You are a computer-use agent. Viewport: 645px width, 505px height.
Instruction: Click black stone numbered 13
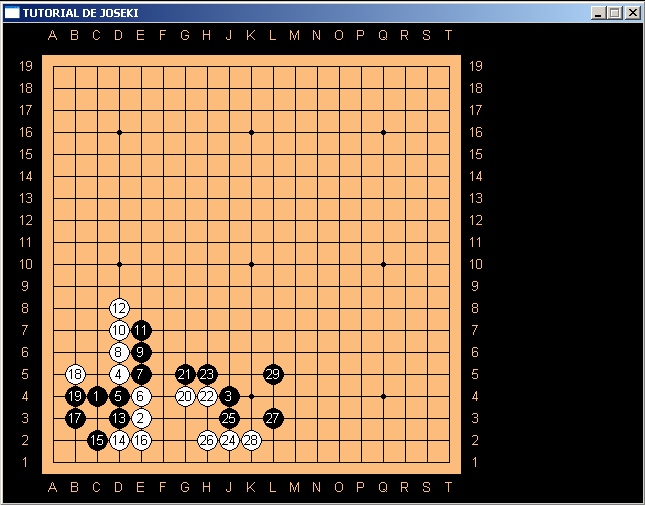pyautogui.click(x=119, y=418)
